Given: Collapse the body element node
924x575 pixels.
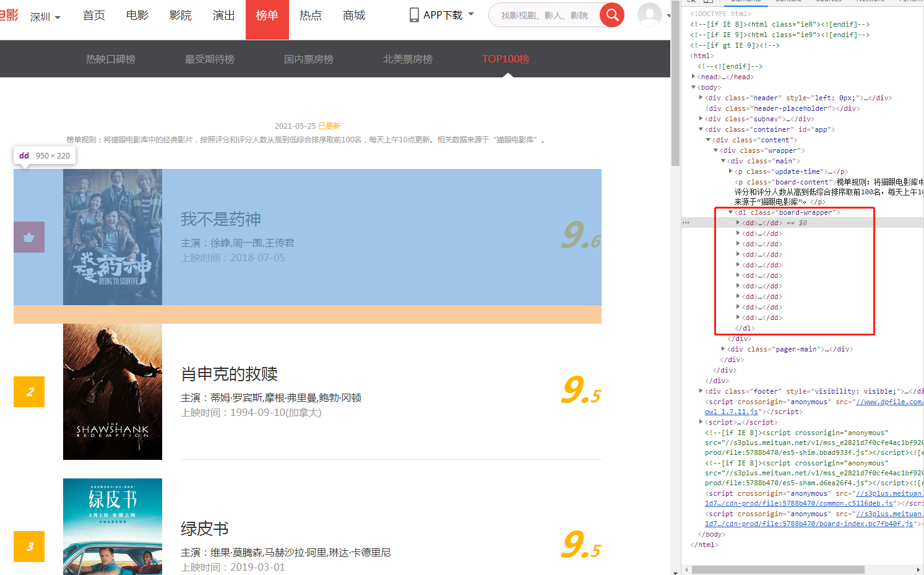Looking at the screenshot, I should point(693,87).
